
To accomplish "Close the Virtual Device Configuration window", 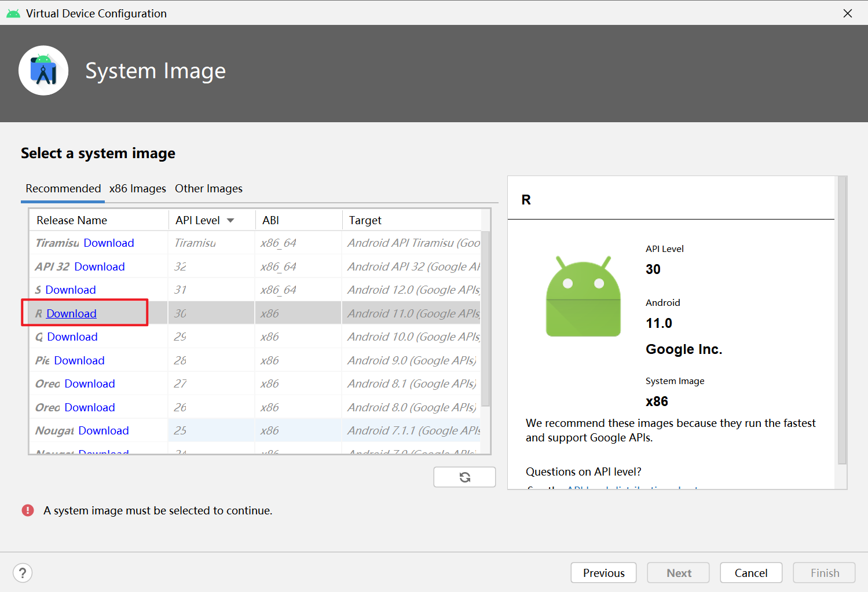I will point(848,13).
